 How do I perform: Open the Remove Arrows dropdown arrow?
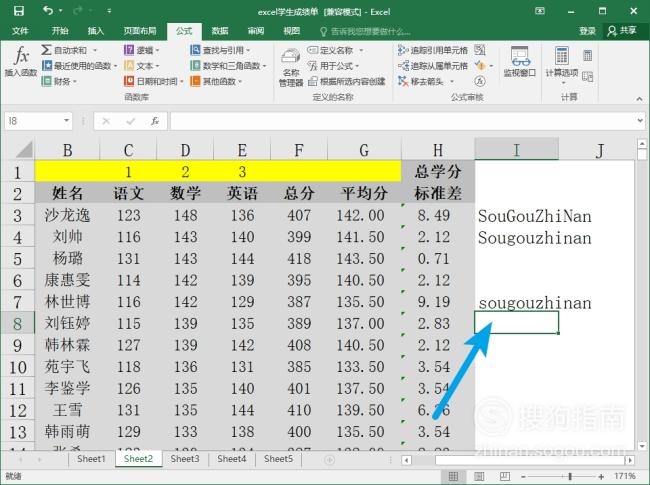pos(452,82)
